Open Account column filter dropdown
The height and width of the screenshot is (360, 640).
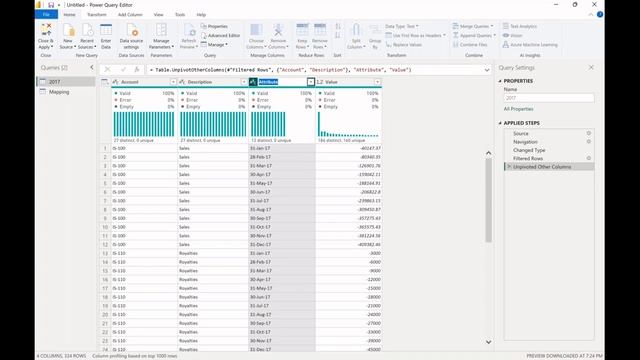point(173,82)
